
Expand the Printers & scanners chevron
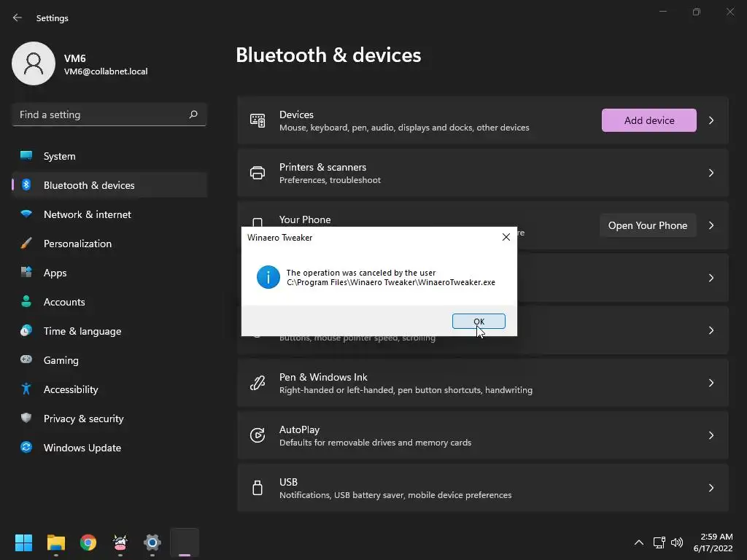click(711, 173)
